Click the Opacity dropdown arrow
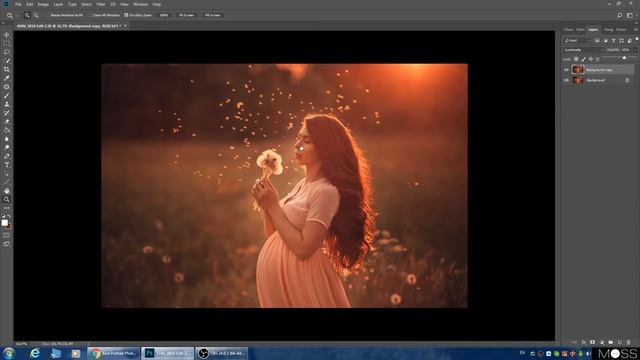Screen dimensions: 640x360 tap(636, 50)
